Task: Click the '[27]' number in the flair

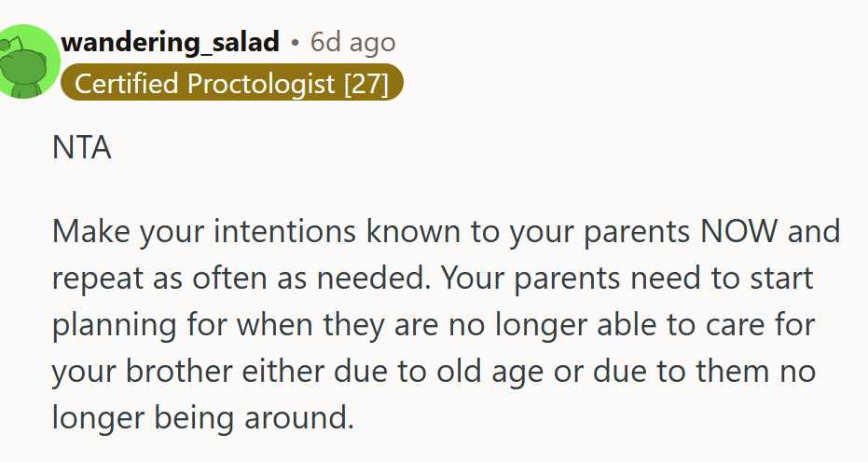Action: (365, 84)
